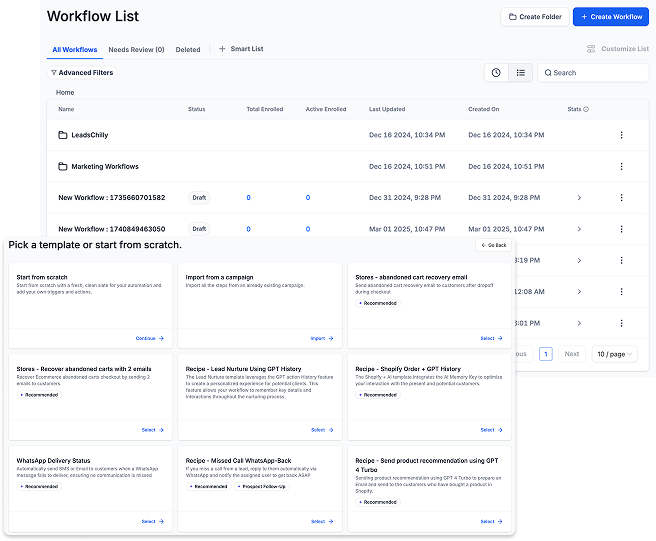Screen dimensions: 656x541
Task: Click the Customize List icon
Action: point(591,49)
